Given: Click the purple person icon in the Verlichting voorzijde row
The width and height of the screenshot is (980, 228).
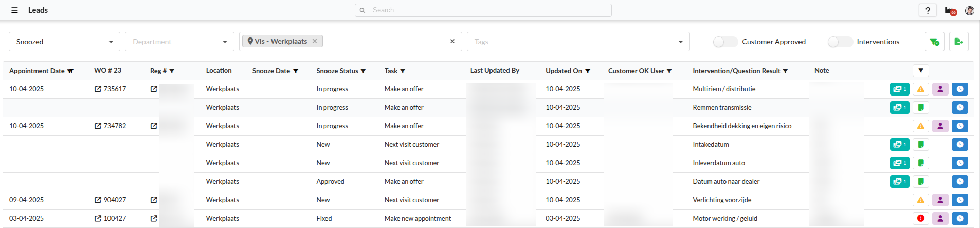Looking at the screenshot, I should [x=940, y=200].
